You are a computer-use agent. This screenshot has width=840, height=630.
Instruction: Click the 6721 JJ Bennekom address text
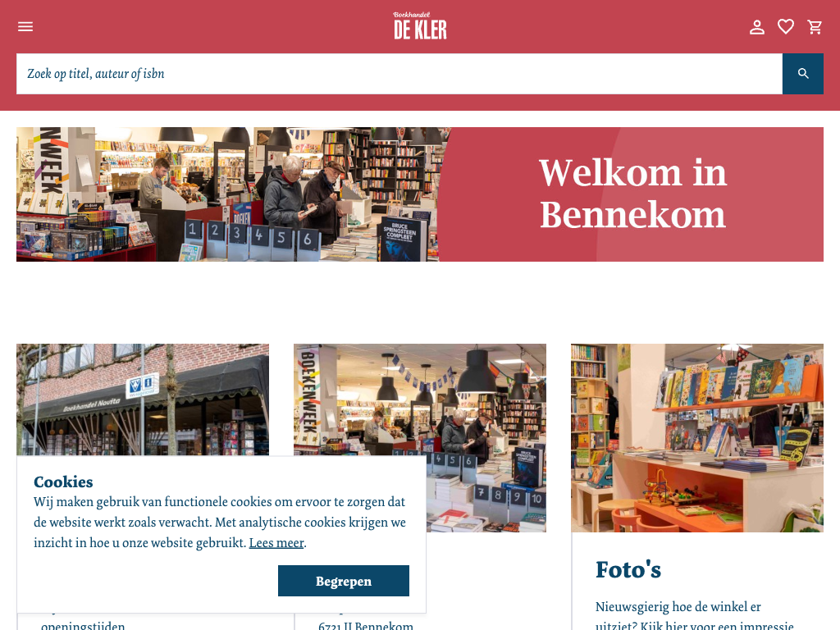click(x=366, y=625)
